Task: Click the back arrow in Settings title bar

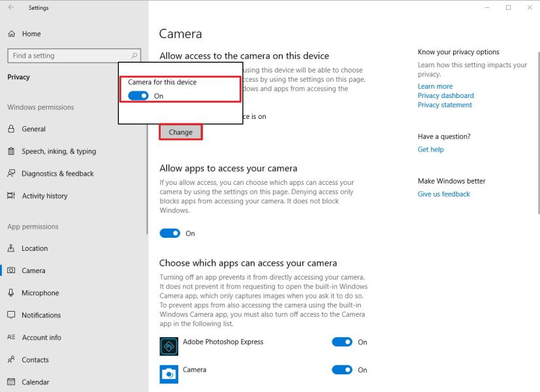Action: click(11, 7)
